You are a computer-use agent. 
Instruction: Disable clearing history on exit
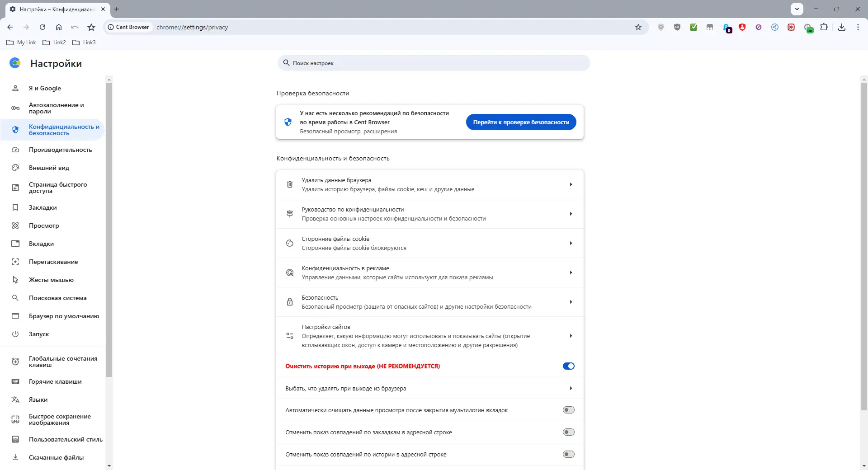tap(568, 366)
